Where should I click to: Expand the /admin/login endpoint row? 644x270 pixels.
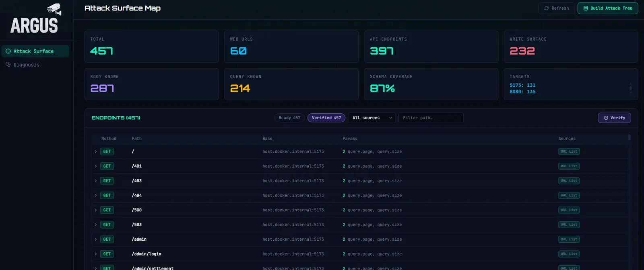tap(96, 254)
